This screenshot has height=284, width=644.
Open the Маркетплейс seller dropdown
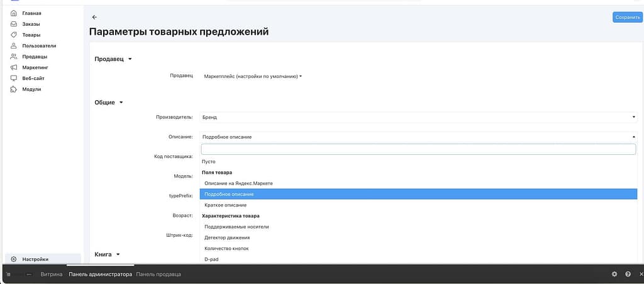(x=253, y=76)
